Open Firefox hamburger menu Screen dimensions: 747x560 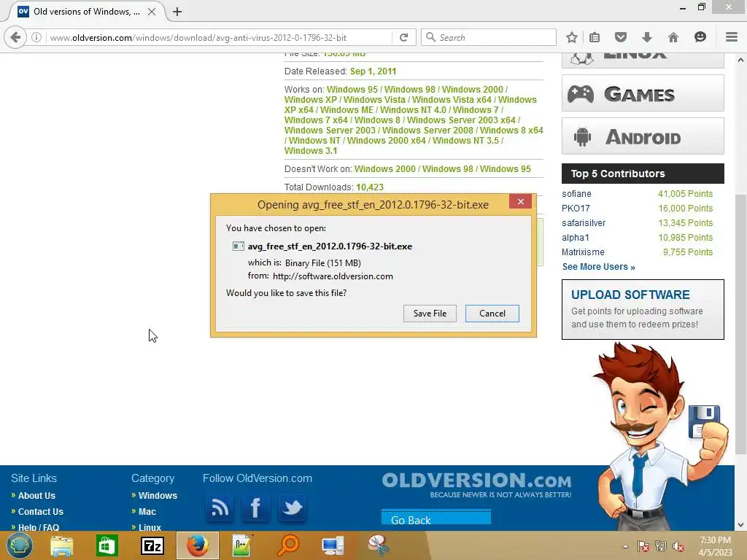click(731, 37)
